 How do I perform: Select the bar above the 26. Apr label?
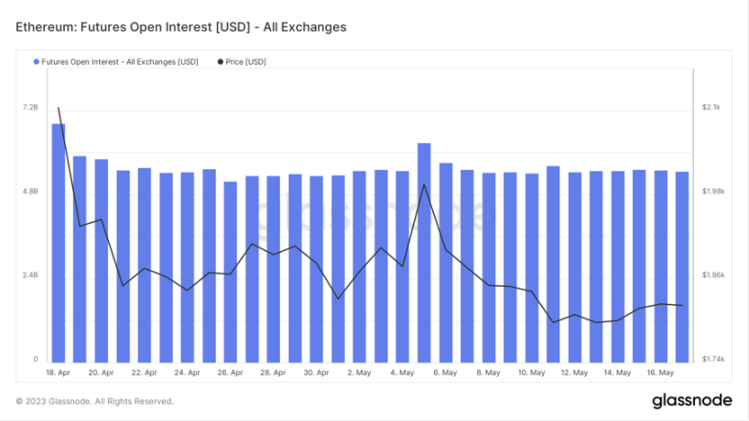pos(231,271)
